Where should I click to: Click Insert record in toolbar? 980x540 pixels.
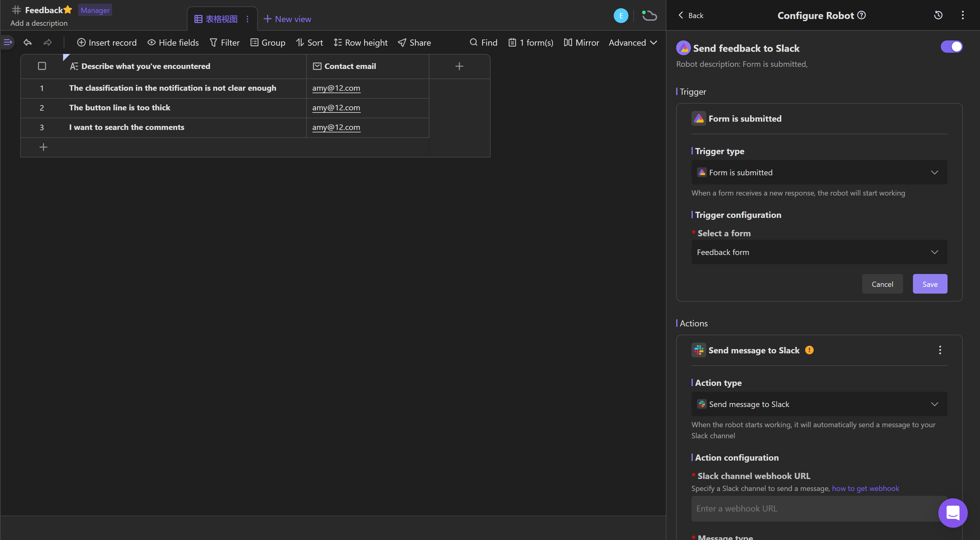(x=107, y=43)
